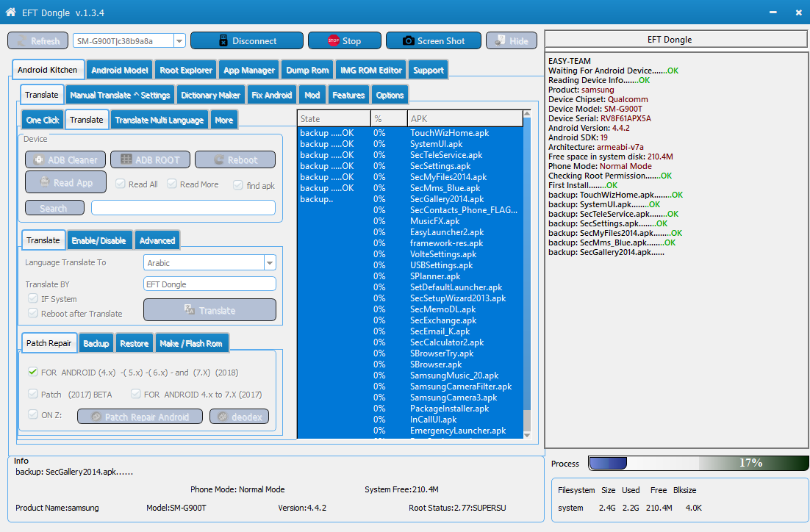The image size is (810, 532).
Task: Open the Features tab
Action: coord(348,95)
